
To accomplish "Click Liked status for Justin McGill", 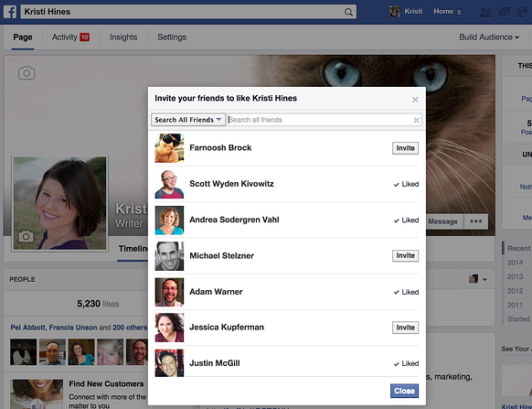I will pyautogui.click(x=406, y=363).
